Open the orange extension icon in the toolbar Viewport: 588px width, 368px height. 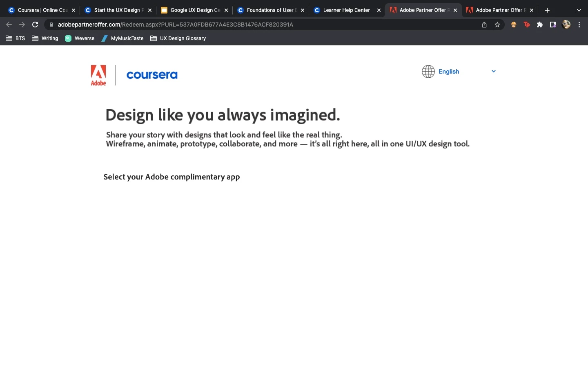514,25
